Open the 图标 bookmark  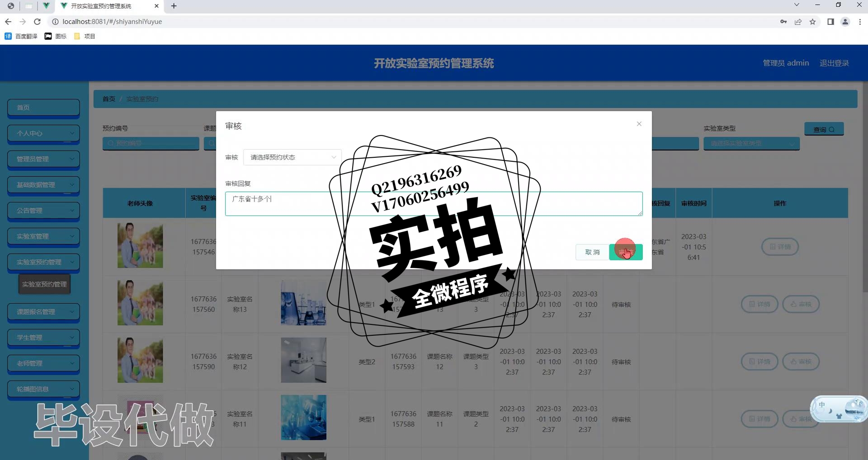(55, 36)
